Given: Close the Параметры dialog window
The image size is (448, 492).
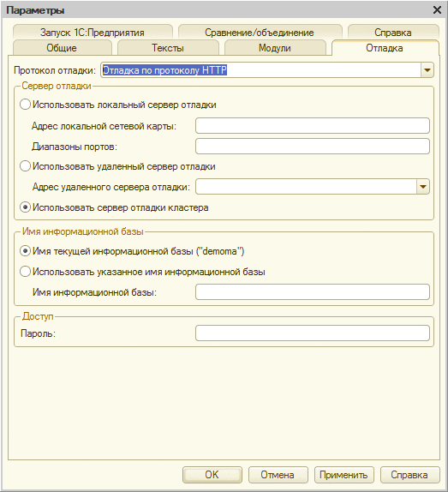Looking at the screenshot, I should pos(437,10).
